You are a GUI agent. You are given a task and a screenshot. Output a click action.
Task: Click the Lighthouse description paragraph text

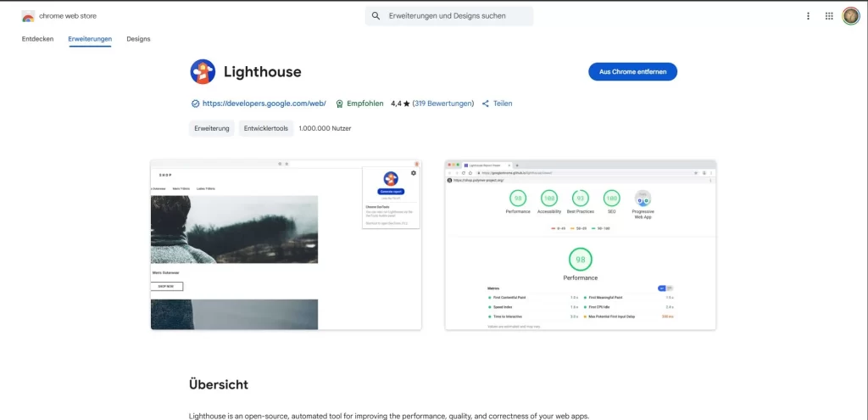(x=390, y=416)
